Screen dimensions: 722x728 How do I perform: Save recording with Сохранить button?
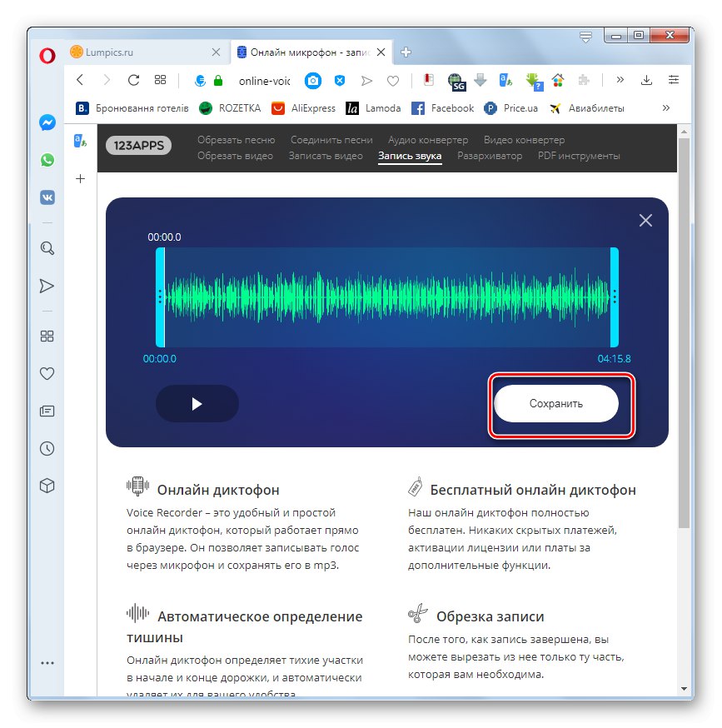(x=556, y=403)
